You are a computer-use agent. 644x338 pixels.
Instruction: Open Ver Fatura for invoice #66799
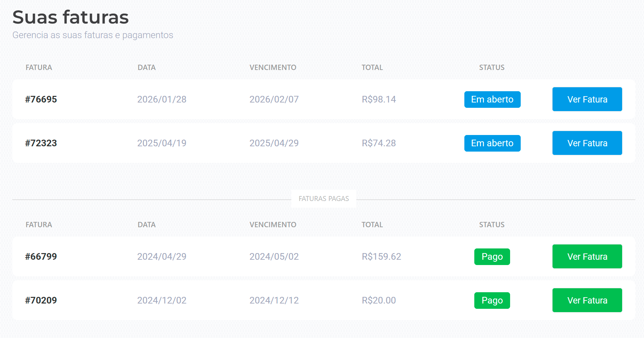[x=587, y=256]
